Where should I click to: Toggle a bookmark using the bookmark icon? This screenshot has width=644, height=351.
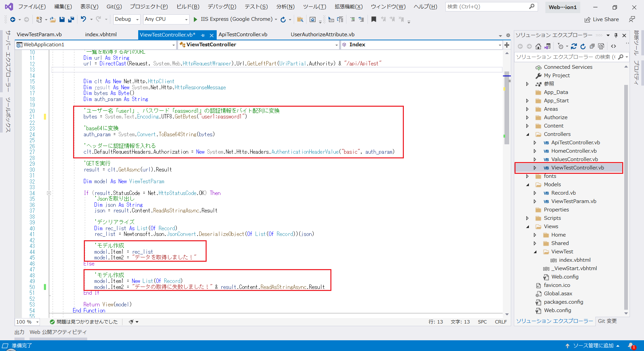(374, 19)
